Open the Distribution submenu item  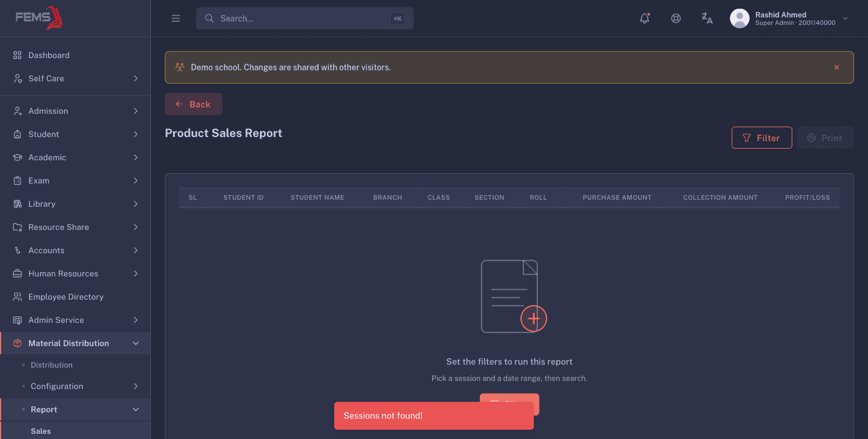pyautogui.click(x=75, y=365)
